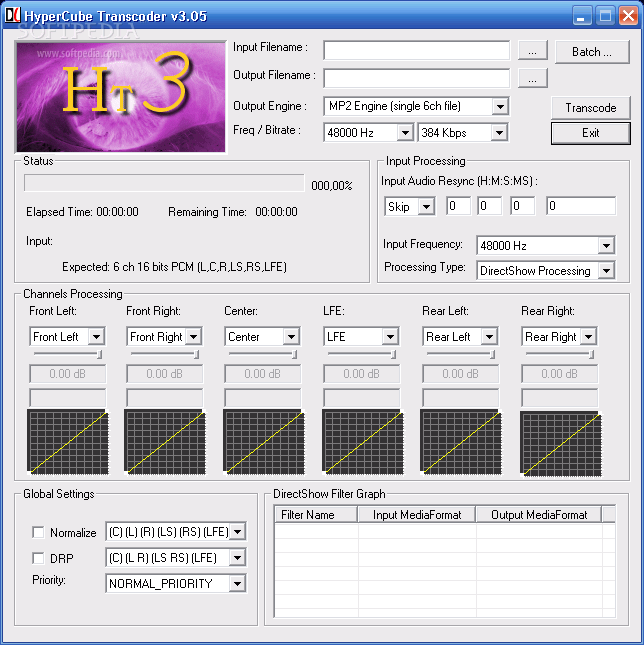Click the Center gain slider
The image size is (644, 645).
pyautogui.click(x=262, y=354)
